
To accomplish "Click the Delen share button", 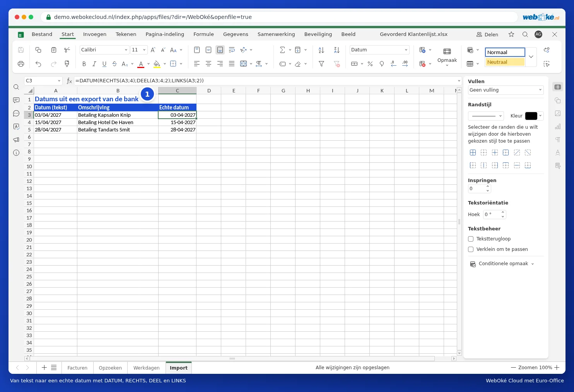I will [487, 34].
